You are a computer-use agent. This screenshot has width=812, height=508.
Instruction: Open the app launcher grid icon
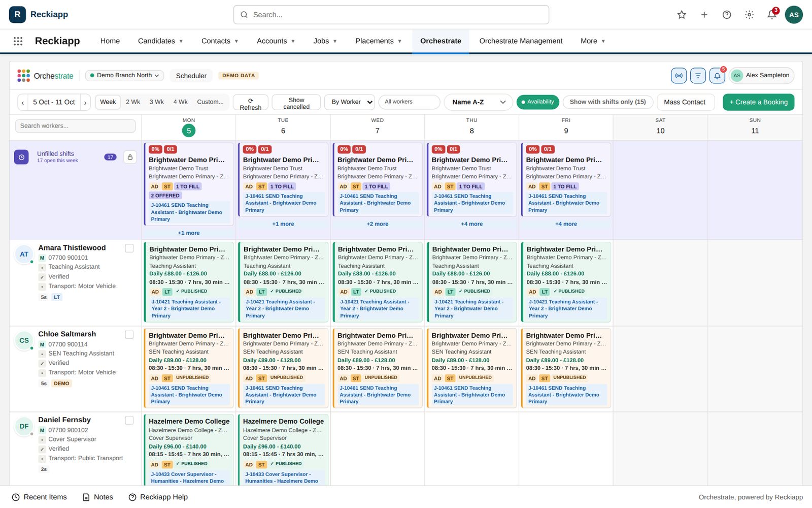pos(18,41)
